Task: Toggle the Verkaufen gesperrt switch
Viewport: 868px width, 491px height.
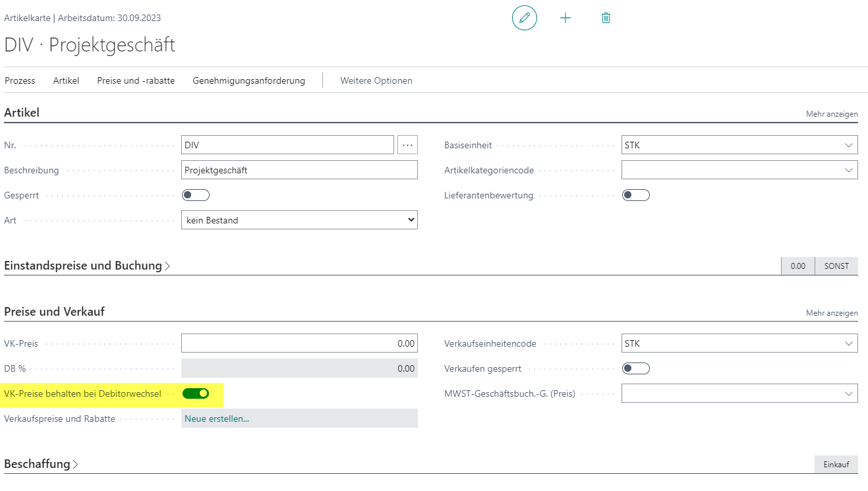Action: [x=636, y=368]
